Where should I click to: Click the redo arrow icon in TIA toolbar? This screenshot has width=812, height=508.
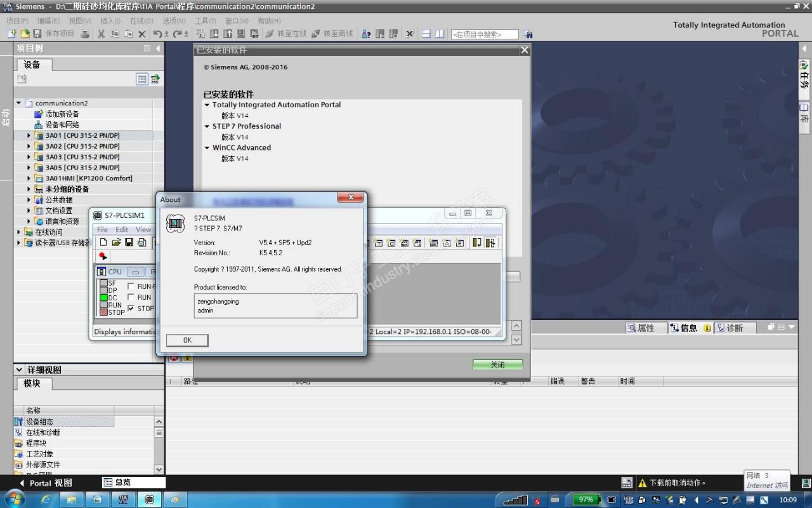(x=178, y=34)
